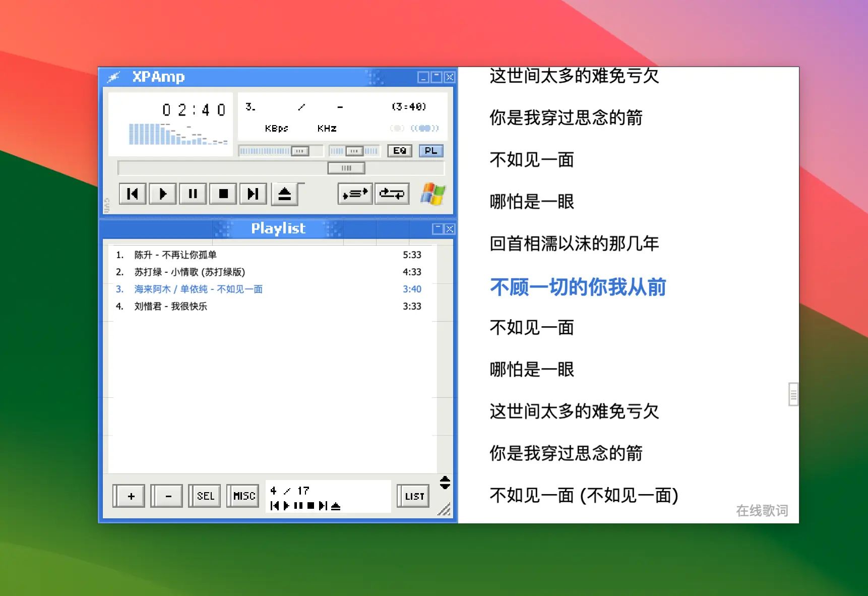The height and width of the screenshot is (596, 868).
Task: Click the balance slider handle
Action: [354, 151]
